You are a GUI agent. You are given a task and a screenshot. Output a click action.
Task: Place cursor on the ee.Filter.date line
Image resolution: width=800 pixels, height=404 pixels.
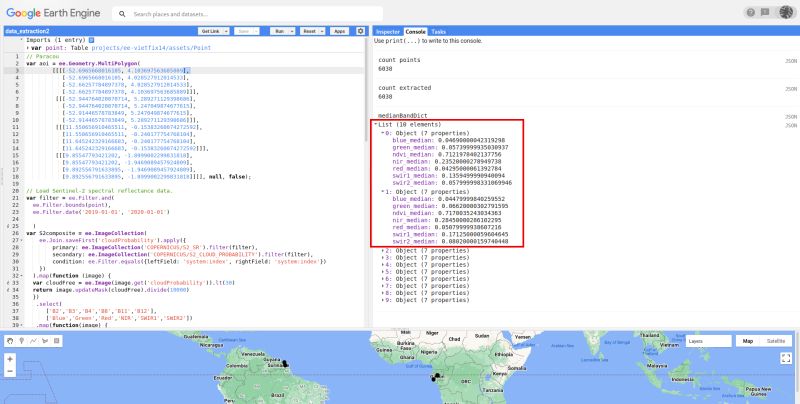(101, 212)
